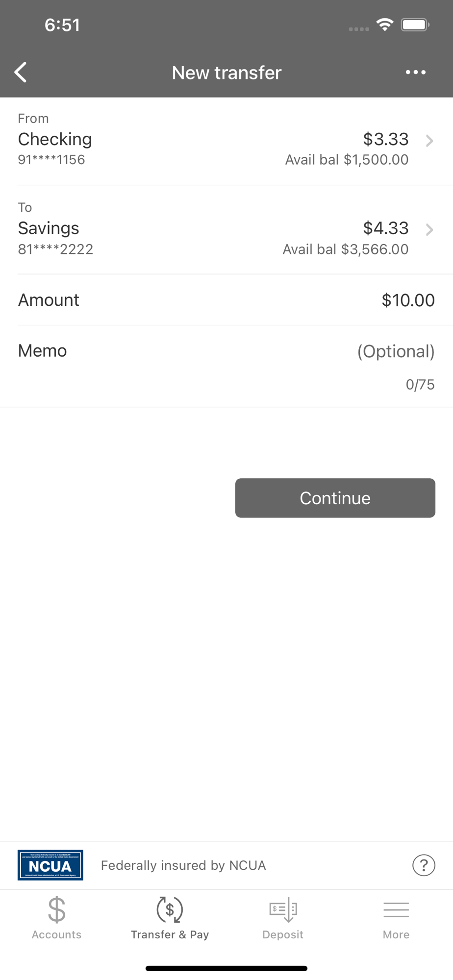
Task: Tap the Federally insured by NCUA text
Action: click(183, 865)
